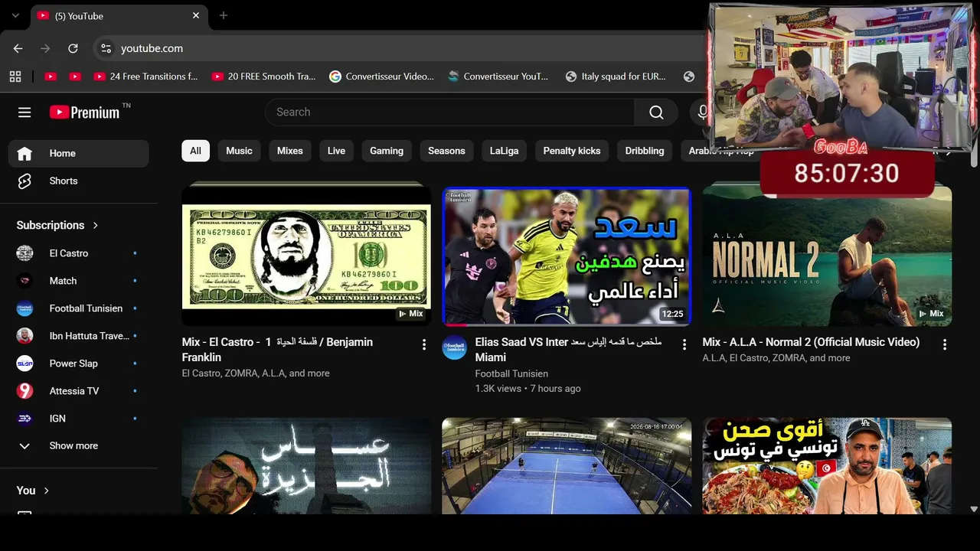Expand the Subscriptions section chevron

click(96, 225)
